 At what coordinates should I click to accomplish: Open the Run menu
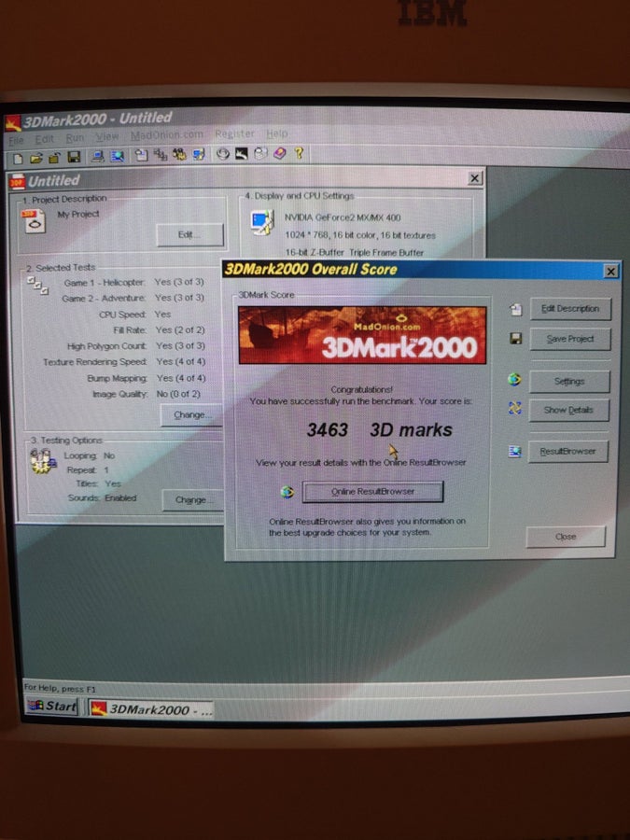click(75, 138)
